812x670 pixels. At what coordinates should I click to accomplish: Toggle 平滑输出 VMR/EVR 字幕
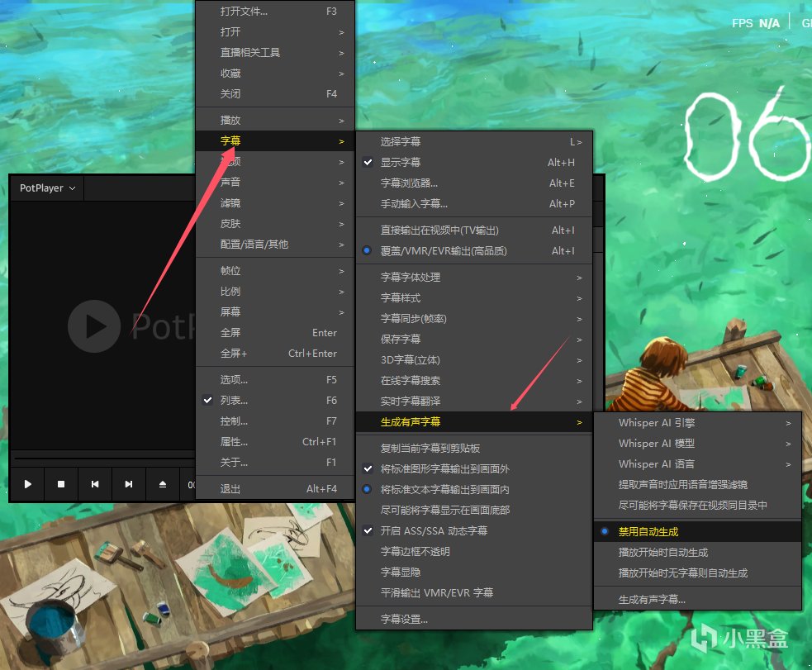pos(474,593)
